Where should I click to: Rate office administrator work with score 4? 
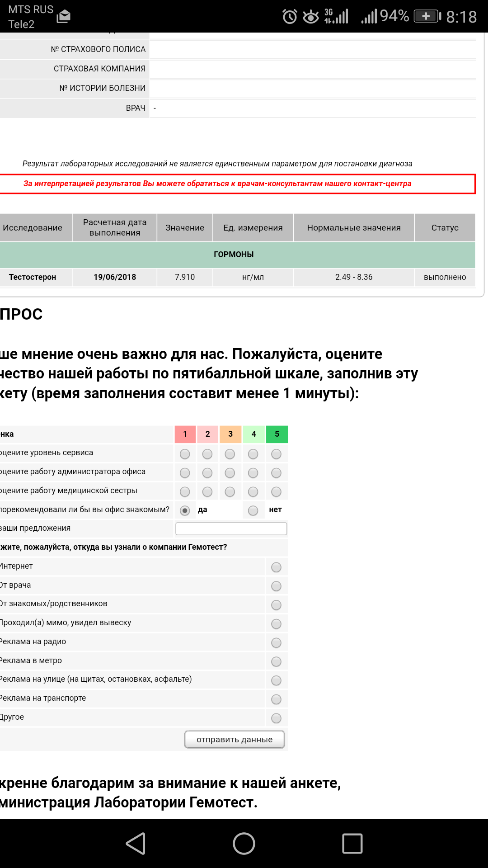253,473
